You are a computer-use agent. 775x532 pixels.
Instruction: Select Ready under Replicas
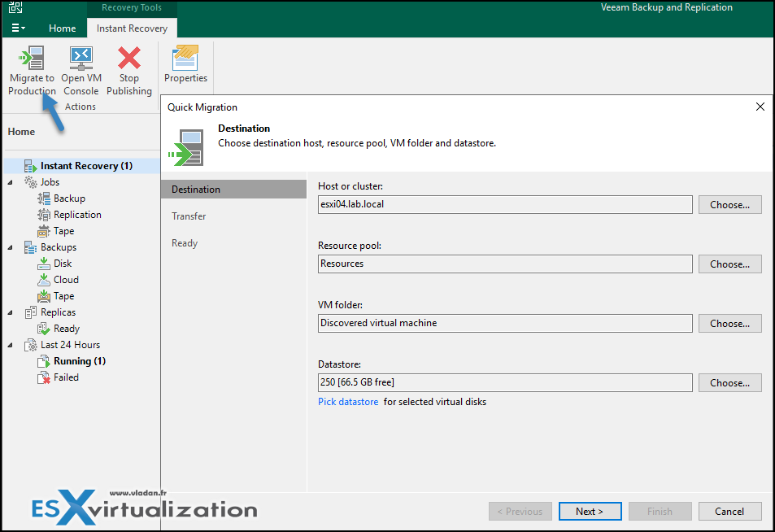click(x=67, y=329)
